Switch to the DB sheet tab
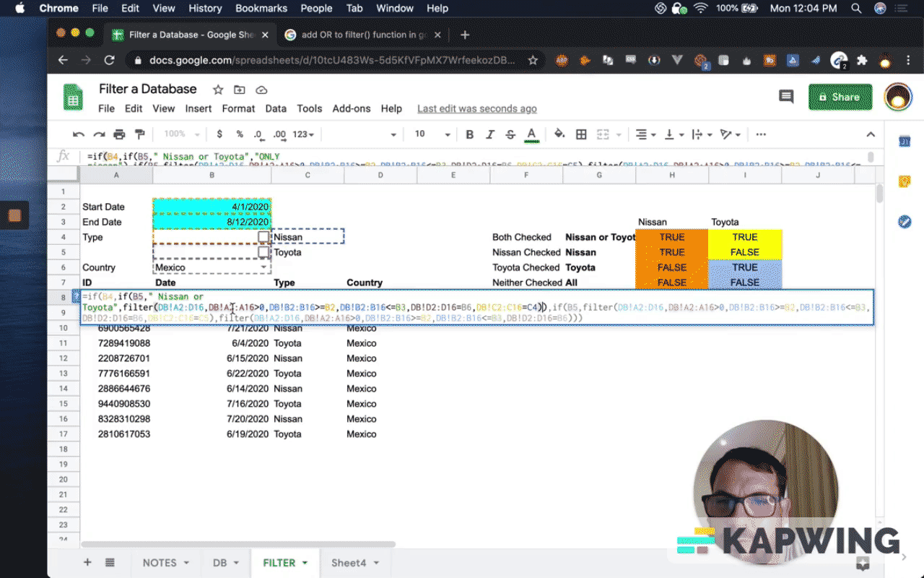Image resolution: width=924 pixels, height=578 pixels. click(x=219, y=563)
